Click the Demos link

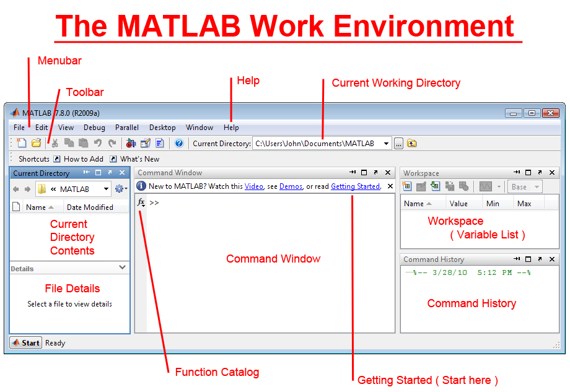pyautogui.click(x=291, y=186)
